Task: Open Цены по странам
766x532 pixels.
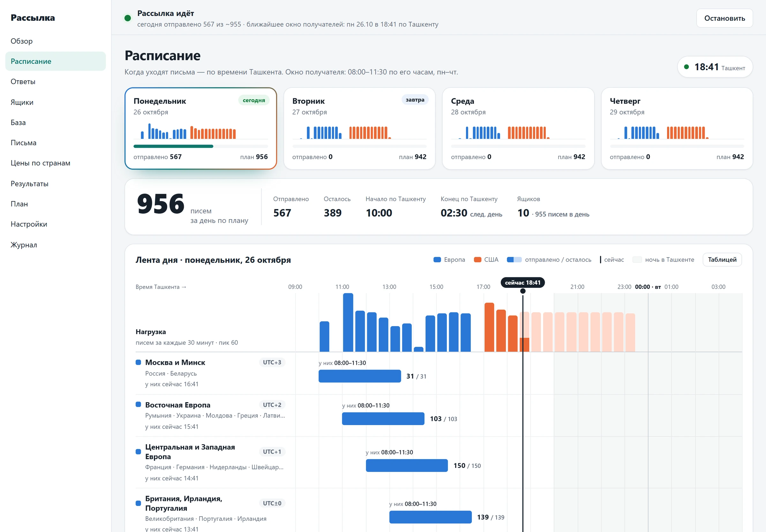Action: (x=55, y=163)
